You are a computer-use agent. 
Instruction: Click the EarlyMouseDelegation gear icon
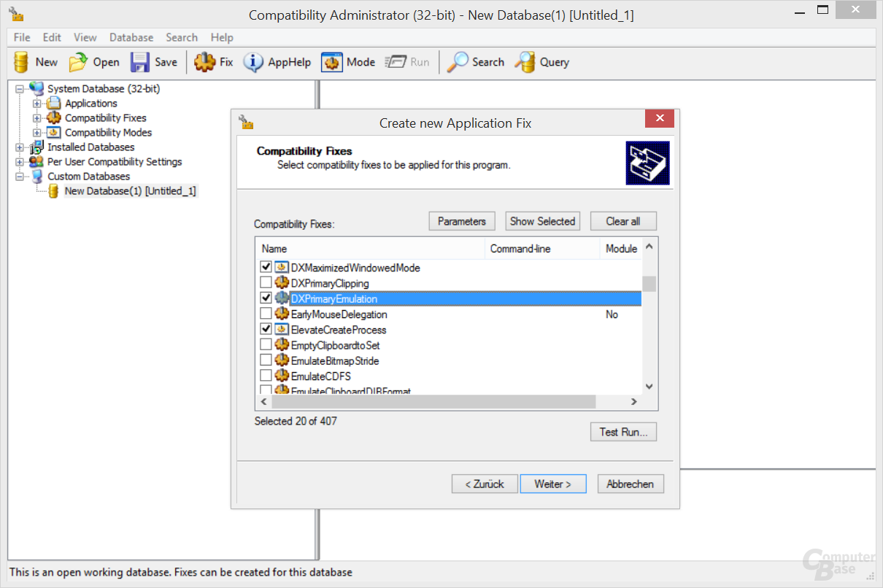coord(282,314)
